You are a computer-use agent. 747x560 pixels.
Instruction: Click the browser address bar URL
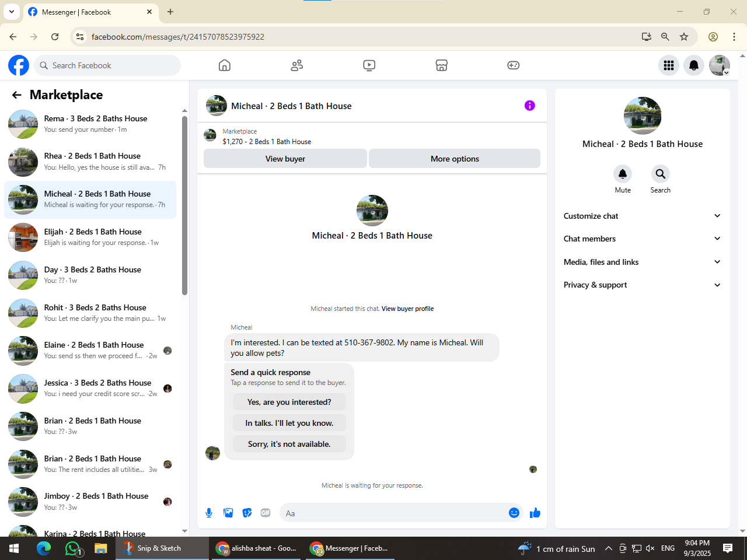click(x=178, y=37)
